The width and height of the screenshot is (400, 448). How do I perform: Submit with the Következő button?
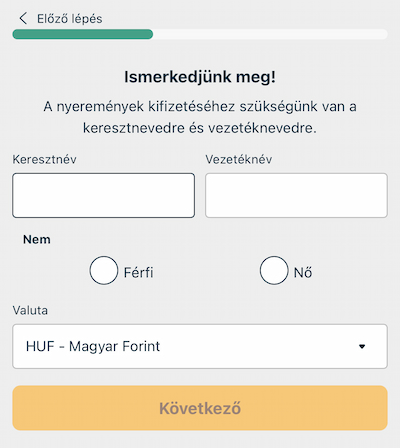pyautogui.click(x=200, y=408)
